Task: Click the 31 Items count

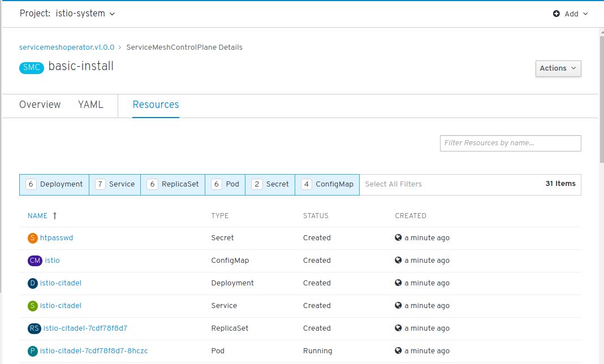Action: (x=560, y=184)
